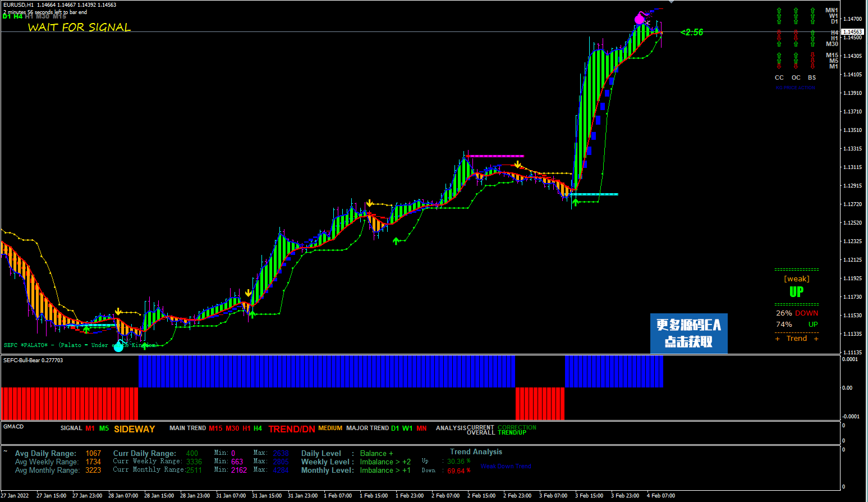The width and height of the screenshot is (868, 502).
Task: Select the H1 timeframe menu label
Action: [x=29, y=17]
